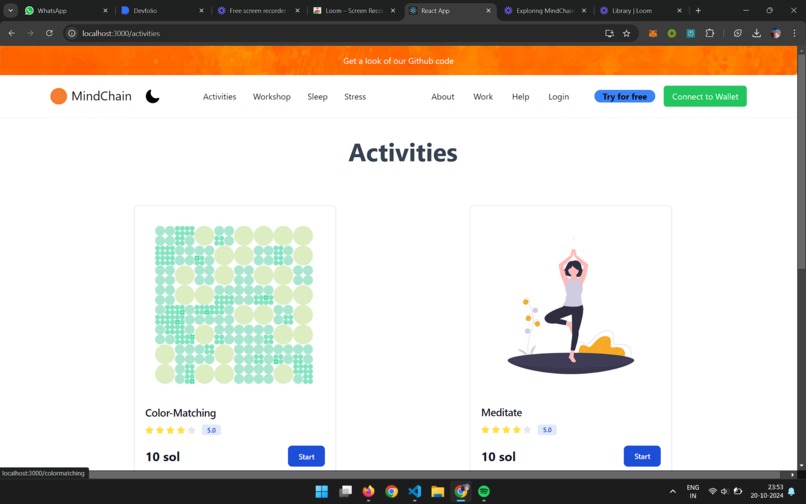Click the horizontal scrollbar right arrow
Viewport: 806px width, 504px height.
[792, 475]
